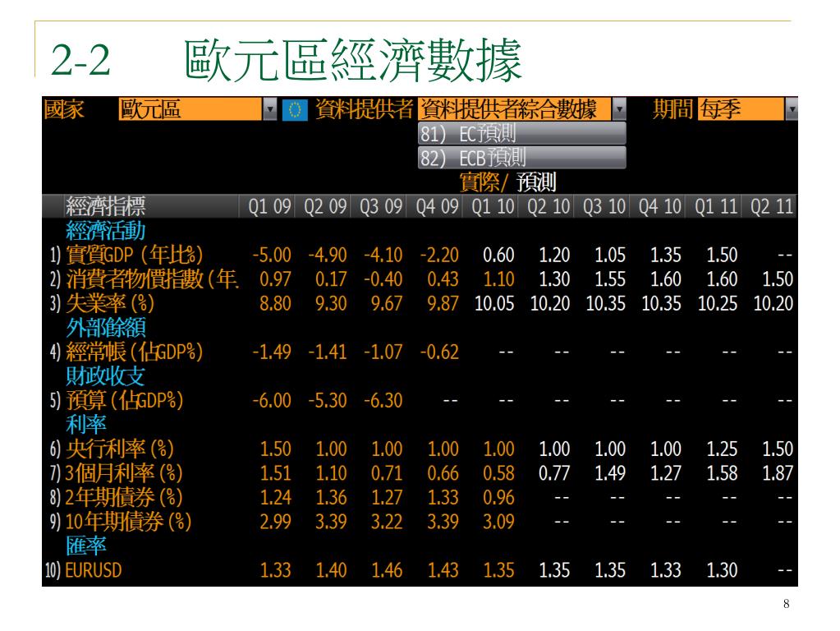Screen dimensions: 840x631
Task: Open the 實質GDP (年比%) row
Action: 420,255
